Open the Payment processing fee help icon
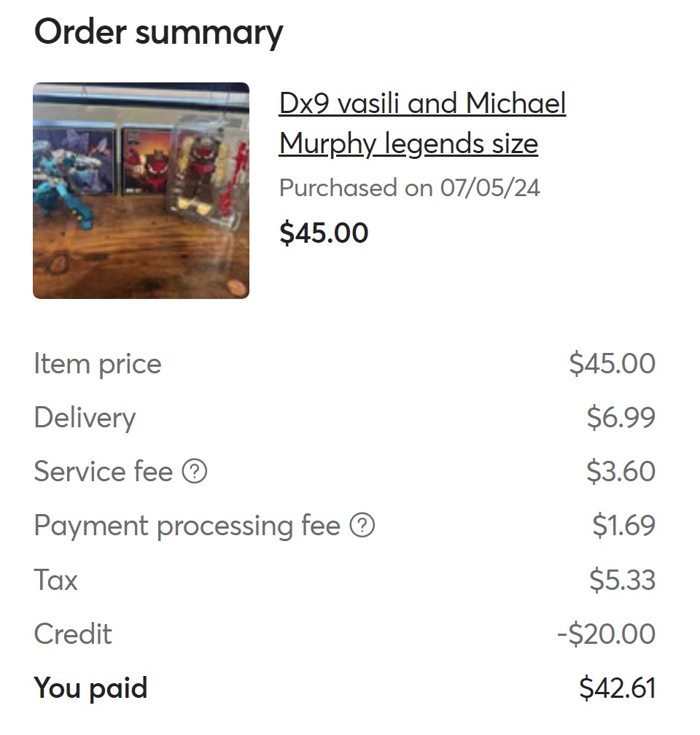Viewport: 700px width, 735px height. click(x=362, y=525)
